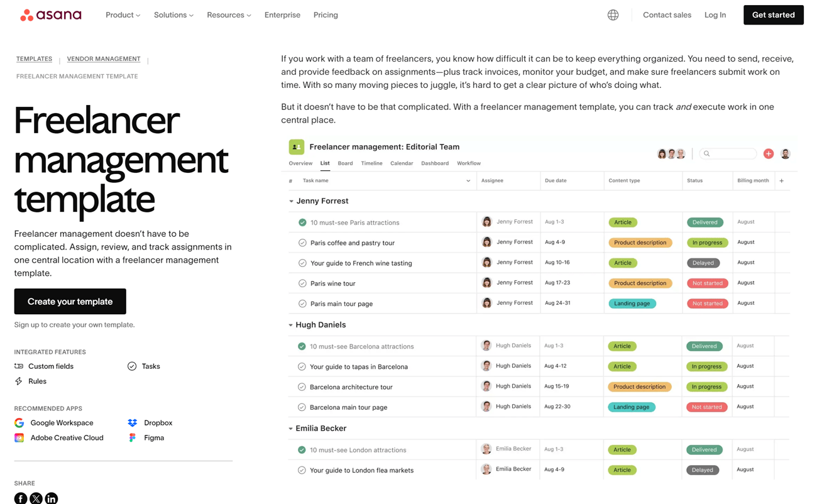This screenshot has height=504, width=817.
Task: Click the Rules lightning icon
Action: (x=19, y=381)
